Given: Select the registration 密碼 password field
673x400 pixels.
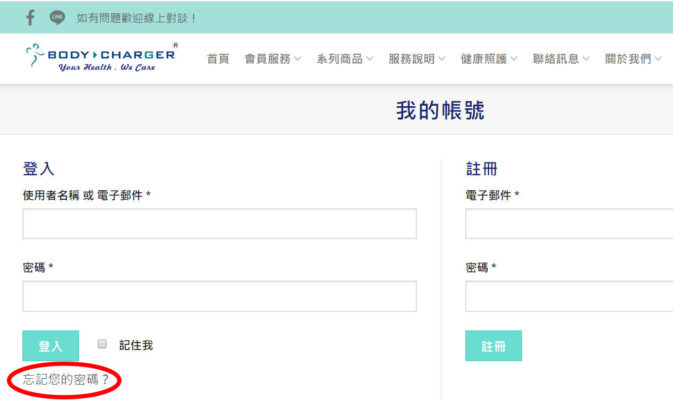Looking at the screenshot, I should [569, 296].
